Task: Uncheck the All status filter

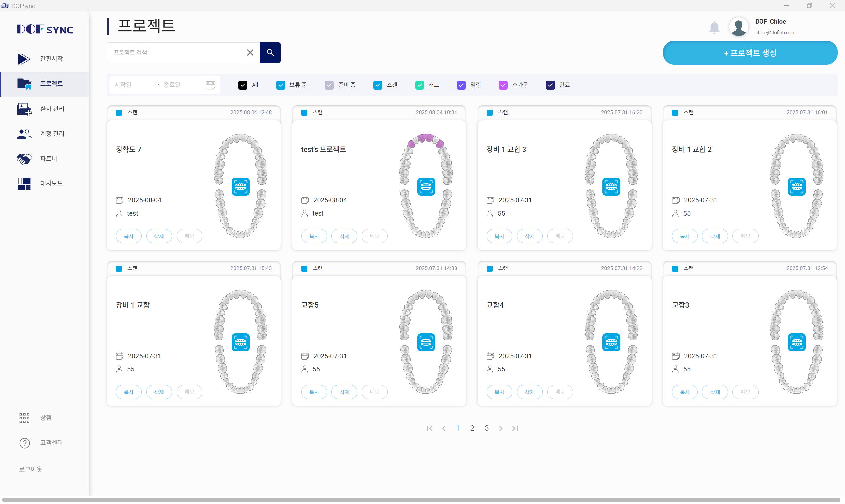Action: tap(243, 85)
